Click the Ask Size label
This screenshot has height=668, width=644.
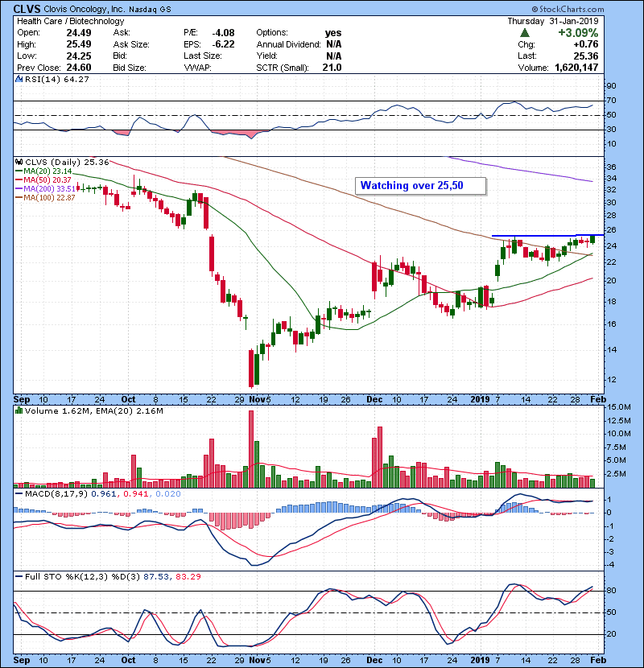click(x=131, y=44)
